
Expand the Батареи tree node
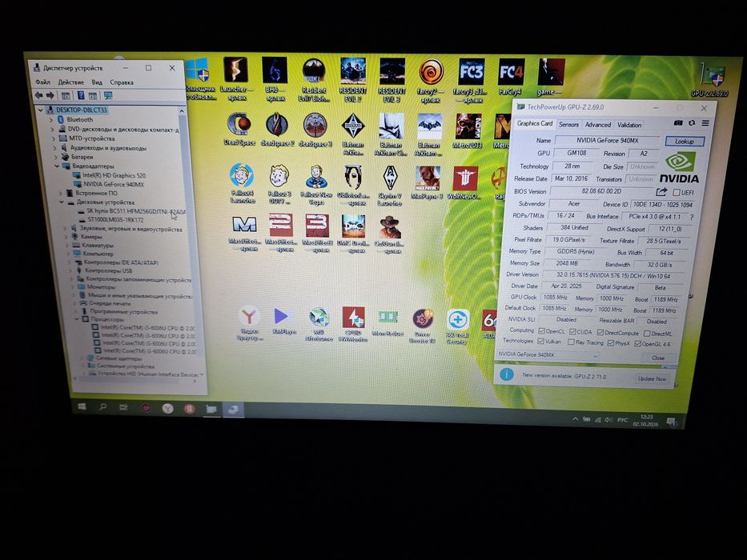tap(56, 157)
